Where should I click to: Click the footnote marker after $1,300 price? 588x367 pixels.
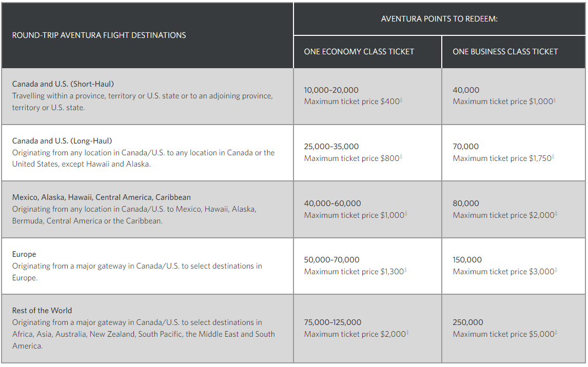click(406, 271)
